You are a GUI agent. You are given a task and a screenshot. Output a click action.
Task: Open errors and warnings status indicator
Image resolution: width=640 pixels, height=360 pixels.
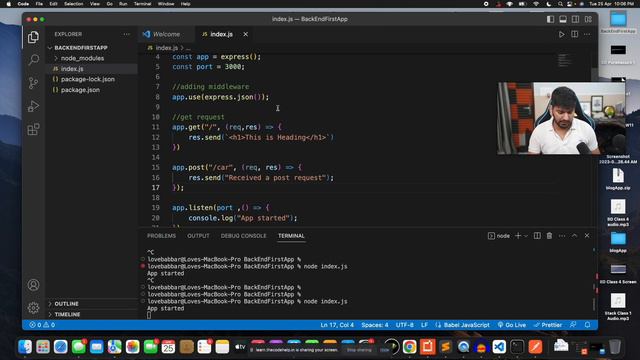tap(42, 325)
